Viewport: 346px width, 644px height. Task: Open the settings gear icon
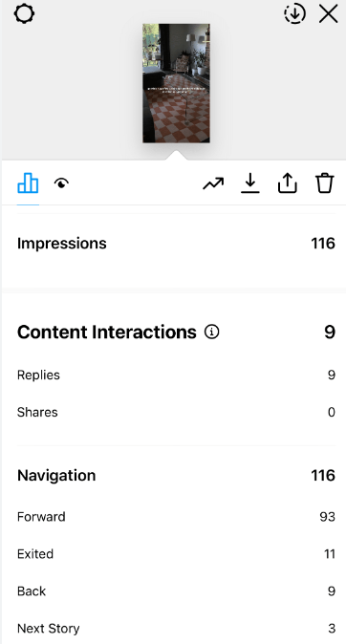click(24, 13)
